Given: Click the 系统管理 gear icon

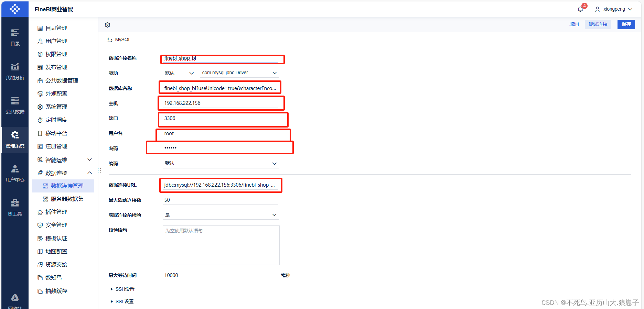Looking at the screenshot, I should coord(40,107).
